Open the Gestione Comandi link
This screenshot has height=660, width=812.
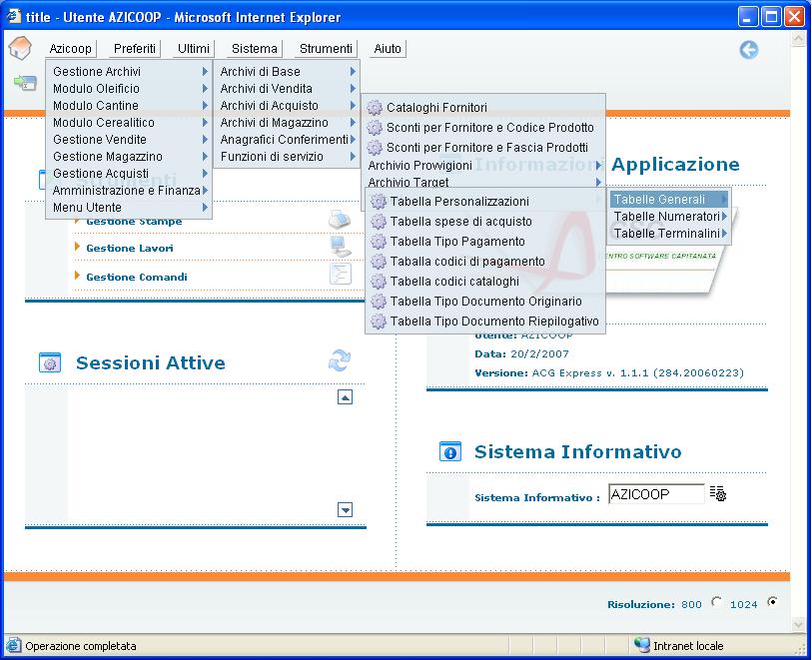[137, 277]
